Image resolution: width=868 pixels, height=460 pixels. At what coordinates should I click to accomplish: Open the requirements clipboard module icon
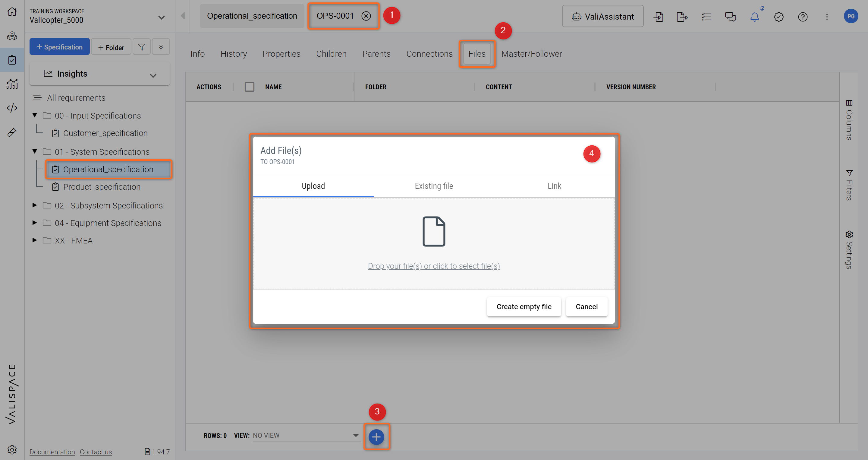click(x=12, y=60)
